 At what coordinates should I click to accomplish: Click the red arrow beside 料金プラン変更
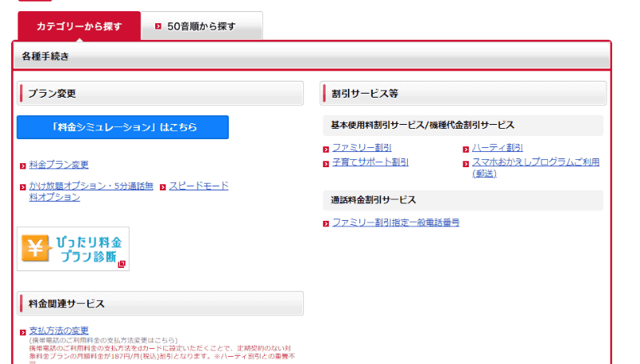click(23, 166)
